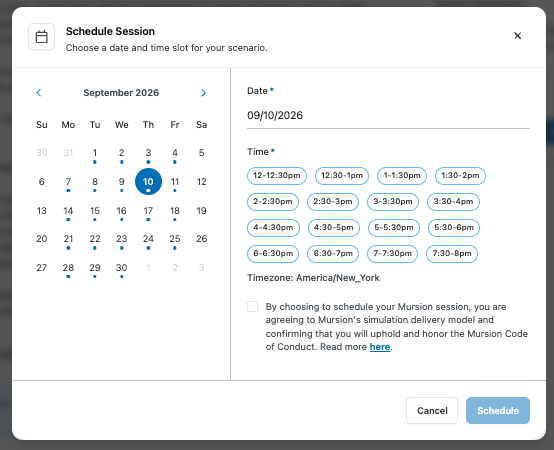Select the 5-5:30pm time slot

click(394, 227)
